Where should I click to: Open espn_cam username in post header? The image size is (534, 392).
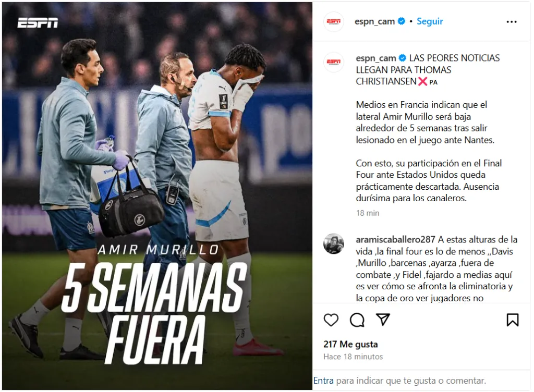pos(374,21)
